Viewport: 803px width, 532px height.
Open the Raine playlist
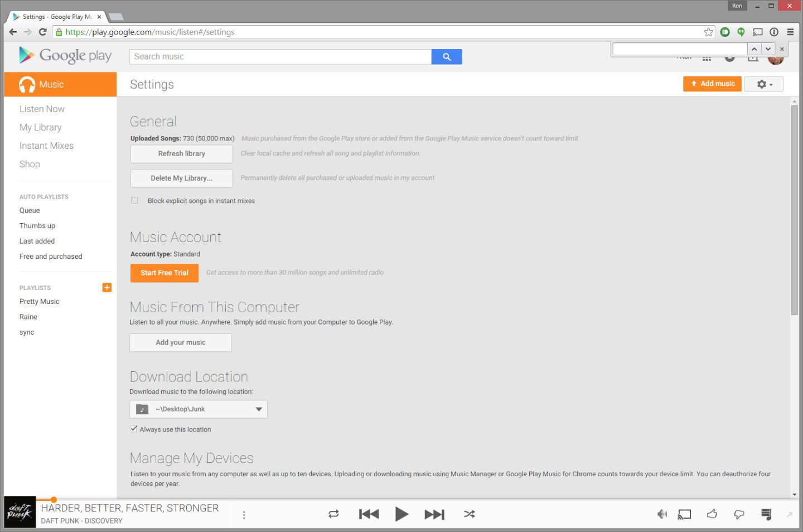tap(28, 317)
